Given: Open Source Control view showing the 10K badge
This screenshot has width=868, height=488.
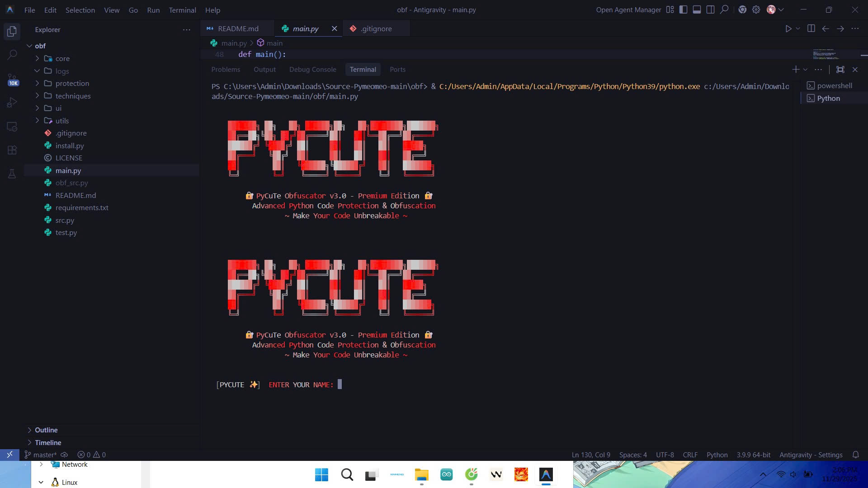Looking at the screenshot, I should [x=12, y=78].
